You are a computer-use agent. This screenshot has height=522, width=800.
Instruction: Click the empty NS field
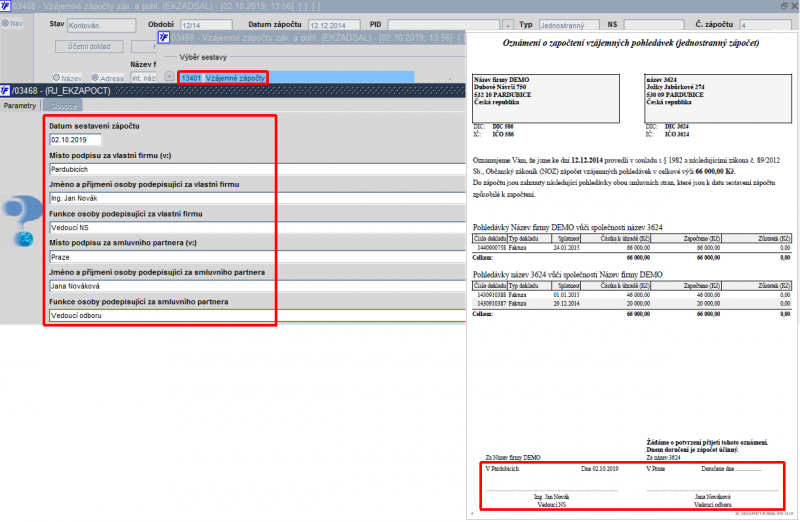click(654, 25)
